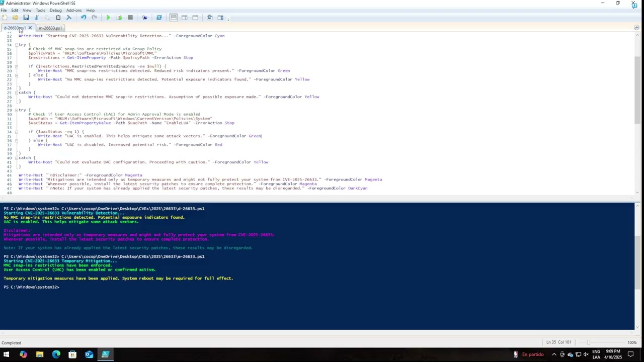Open the Add-ons menu

74,10
